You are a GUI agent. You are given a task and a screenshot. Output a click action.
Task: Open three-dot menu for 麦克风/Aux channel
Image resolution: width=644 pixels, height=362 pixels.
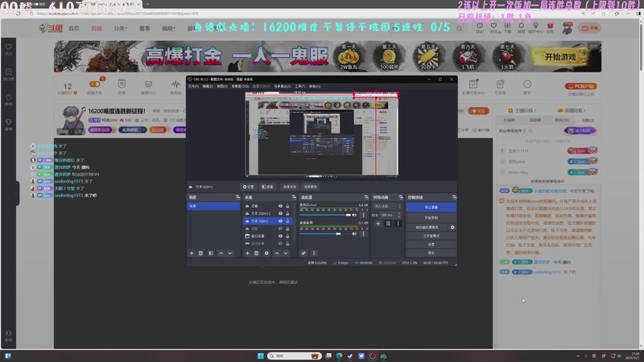363,215
